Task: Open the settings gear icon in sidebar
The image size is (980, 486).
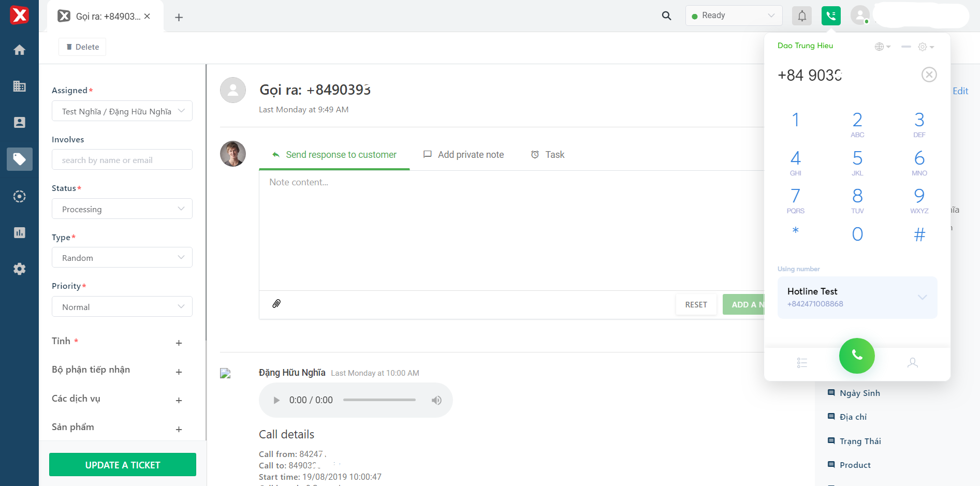Action: coord(19,269)
